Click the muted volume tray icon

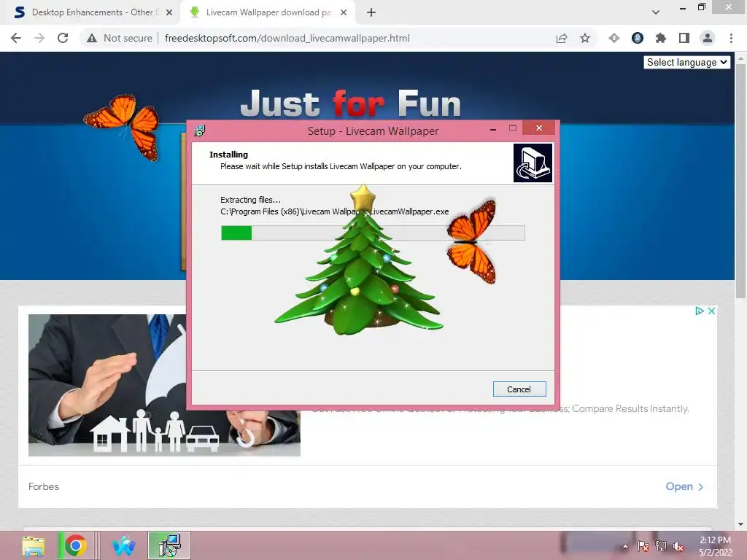(x=678, y=546)
